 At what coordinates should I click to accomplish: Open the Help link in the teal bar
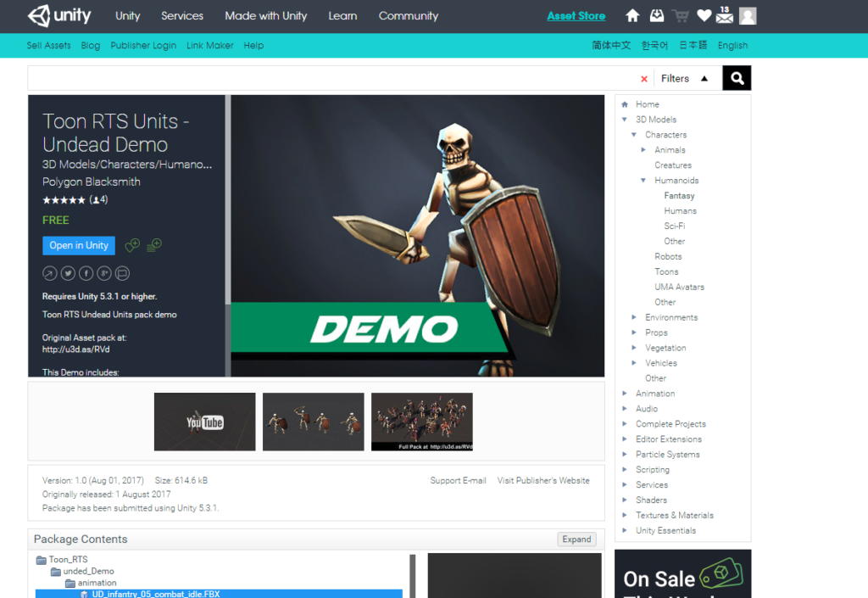[x=253, y=46]
